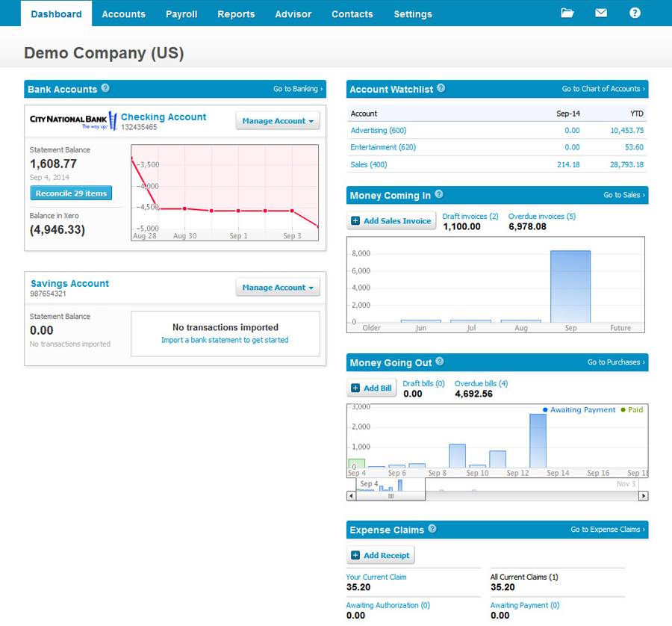Screen dimensions: 672x626
Task: Click overdue invoices amount 6,978.08
Action: [x=527, y=226]
